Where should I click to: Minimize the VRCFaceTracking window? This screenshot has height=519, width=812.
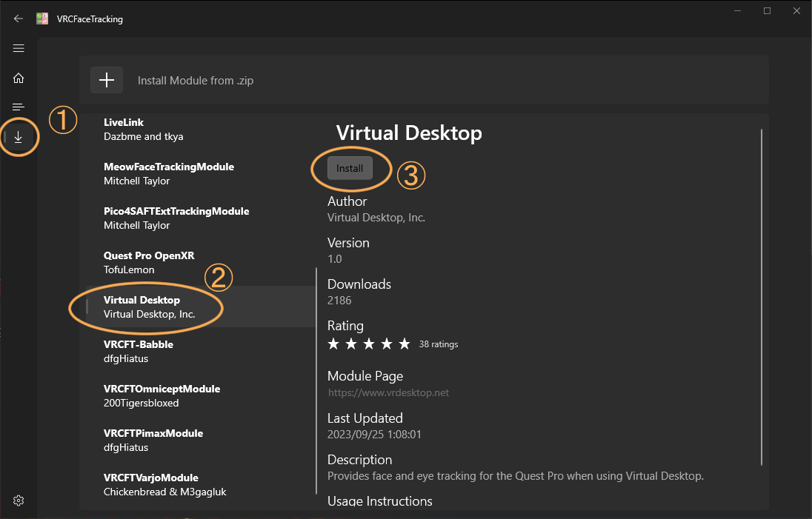click(x=737, y=11)
